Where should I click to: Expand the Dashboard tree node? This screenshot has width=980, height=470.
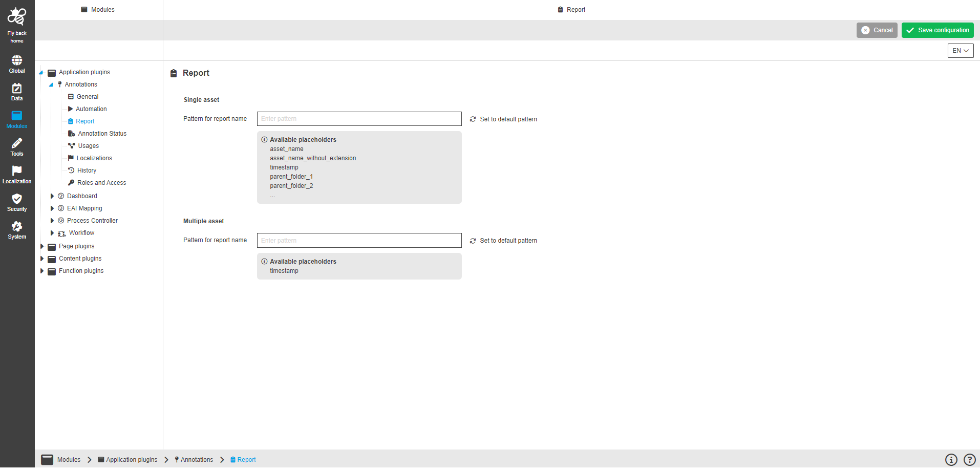52,196
